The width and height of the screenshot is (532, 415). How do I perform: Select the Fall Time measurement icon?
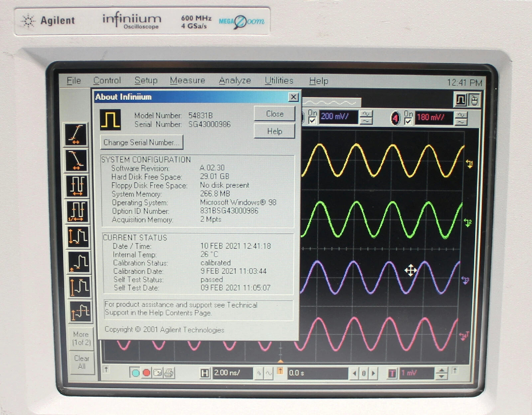click(x=76, y=160)
